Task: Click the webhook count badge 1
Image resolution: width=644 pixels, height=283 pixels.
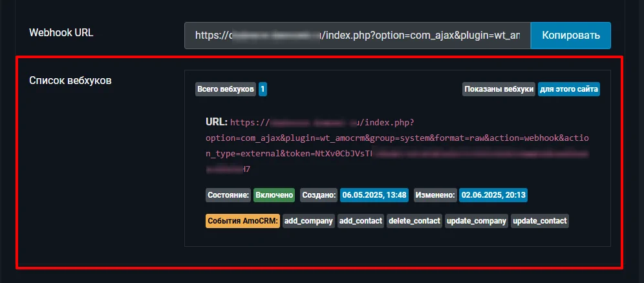Action: pyautogui.click(x=263, y=89)
